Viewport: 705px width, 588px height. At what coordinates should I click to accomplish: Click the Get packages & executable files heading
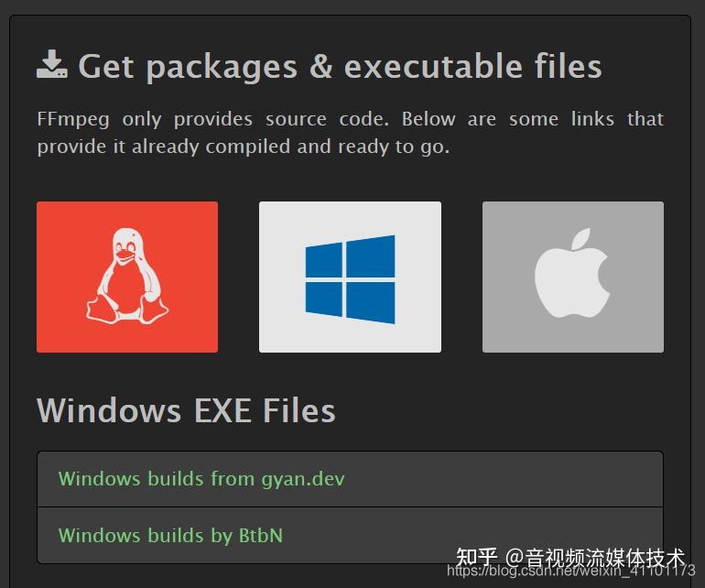pyautogui.click(x=340, y=67)
